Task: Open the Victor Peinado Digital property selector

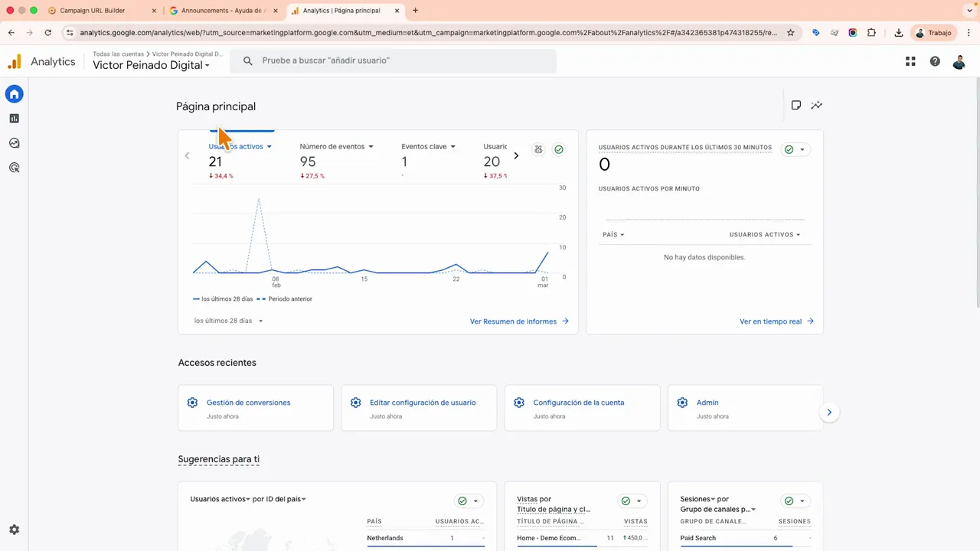Action: (x=151, y=66)
